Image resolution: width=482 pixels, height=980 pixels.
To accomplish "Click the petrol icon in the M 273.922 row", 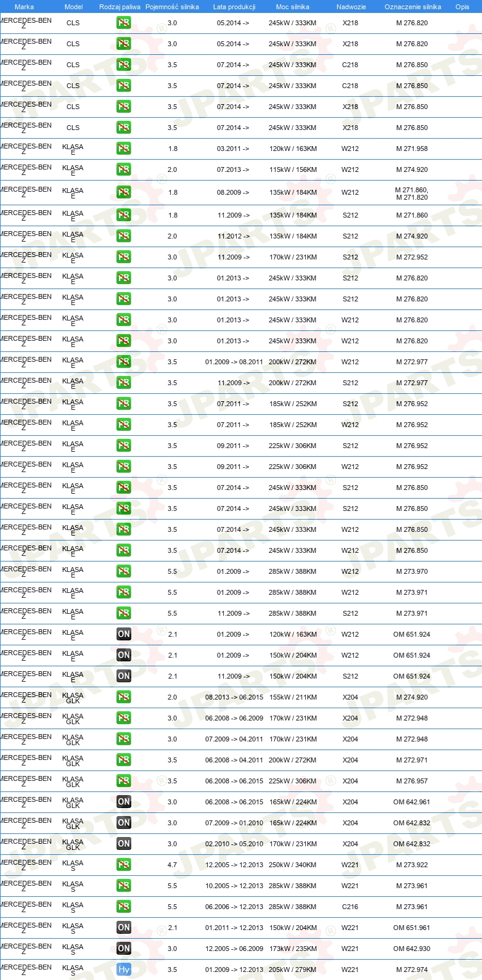I will 124,865.
